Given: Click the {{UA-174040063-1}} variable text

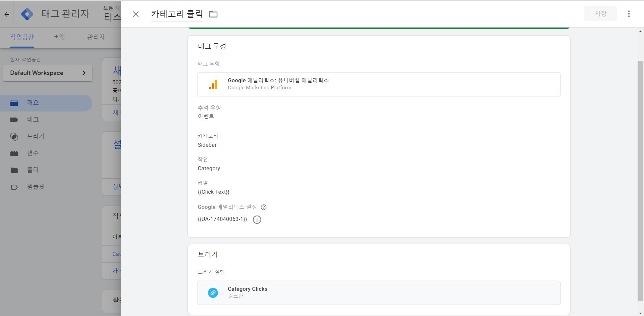Looking at the screenshot, I should point(222,219).
